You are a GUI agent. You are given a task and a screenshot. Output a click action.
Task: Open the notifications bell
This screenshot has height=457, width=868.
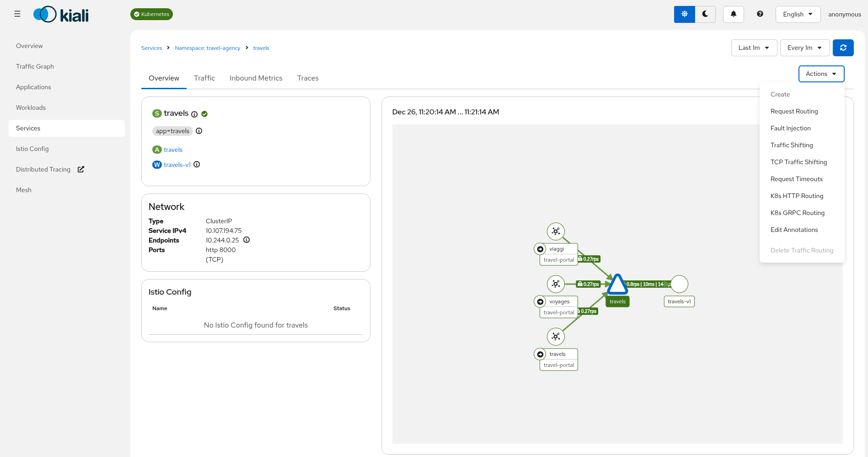733,14
